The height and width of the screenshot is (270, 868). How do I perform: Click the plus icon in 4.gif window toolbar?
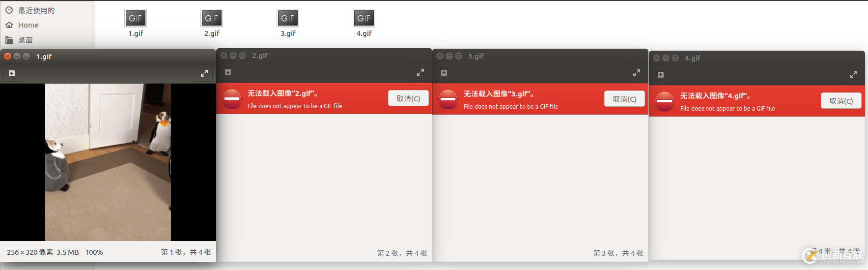tap(661, 75)
